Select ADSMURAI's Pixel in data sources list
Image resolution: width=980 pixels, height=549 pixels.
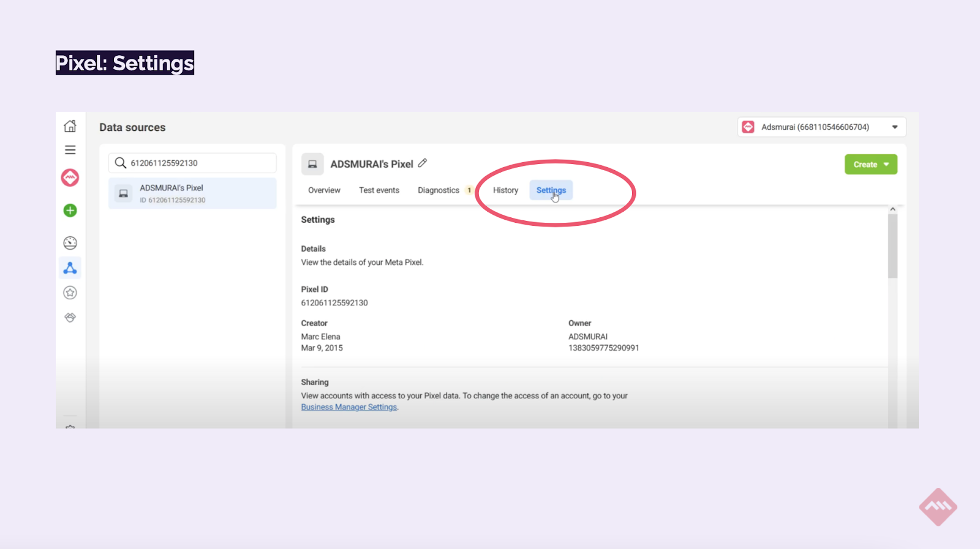point(192,193)
